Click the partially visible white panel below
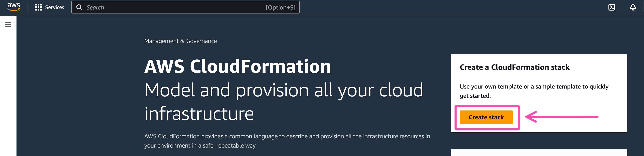Image resolution: width=644 pixels, height=156 pixels. click(x=539, y=152)
